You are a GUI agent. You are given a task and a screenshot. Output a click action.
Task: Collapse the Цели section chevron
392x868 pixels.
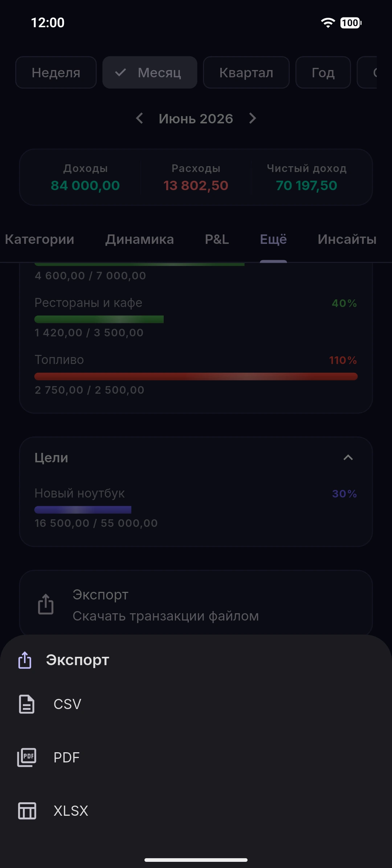point(348,458)
